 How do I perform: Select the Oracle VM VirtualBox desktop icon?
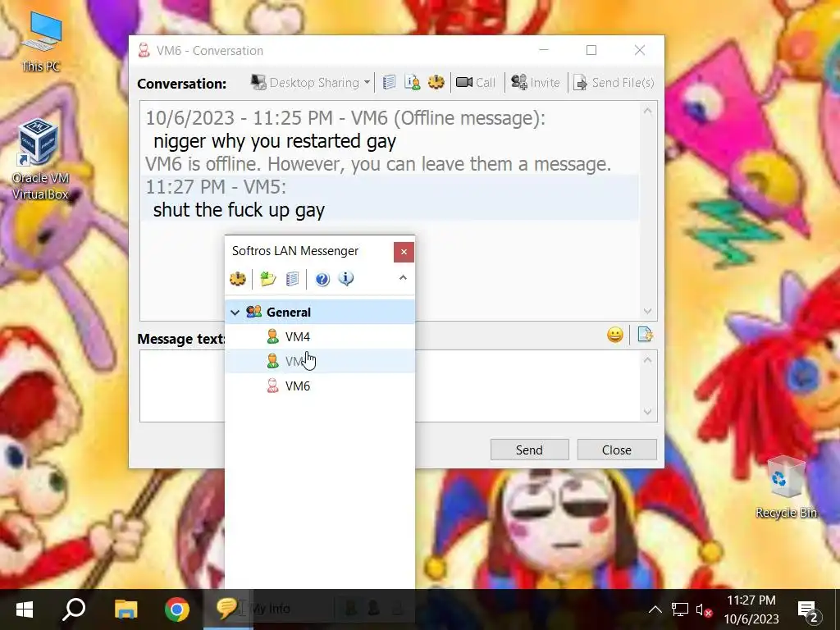click(x=40, y=160)
